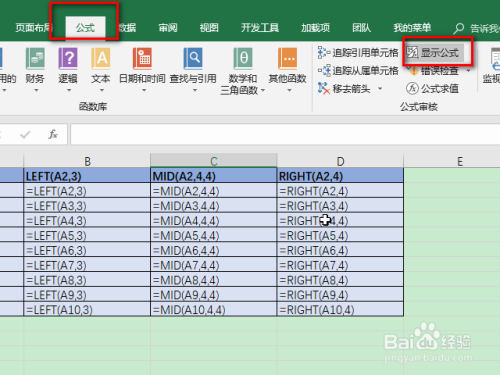500x375 pixels.
Task: Open the Lookup and Reference functions icon
Action: (193, 59)
